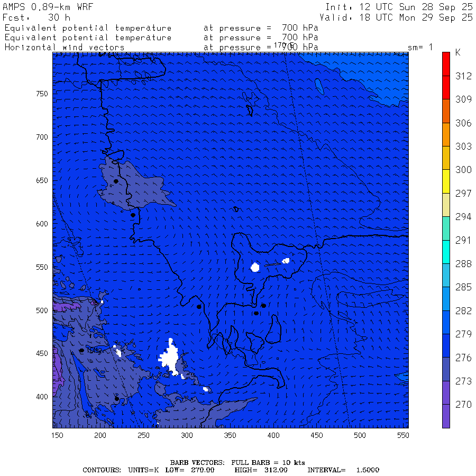This screenshot has width=476, height=476.
Task: Select the purple colorbar segment between 270 and 273
Action: [x=446, y=393]
